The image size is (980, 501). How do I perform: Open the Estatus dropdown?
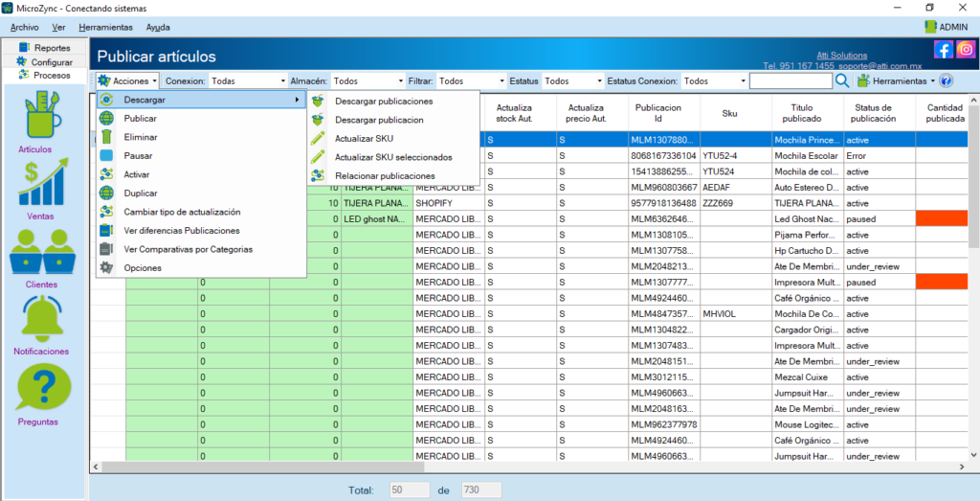(x=573, y=80)
